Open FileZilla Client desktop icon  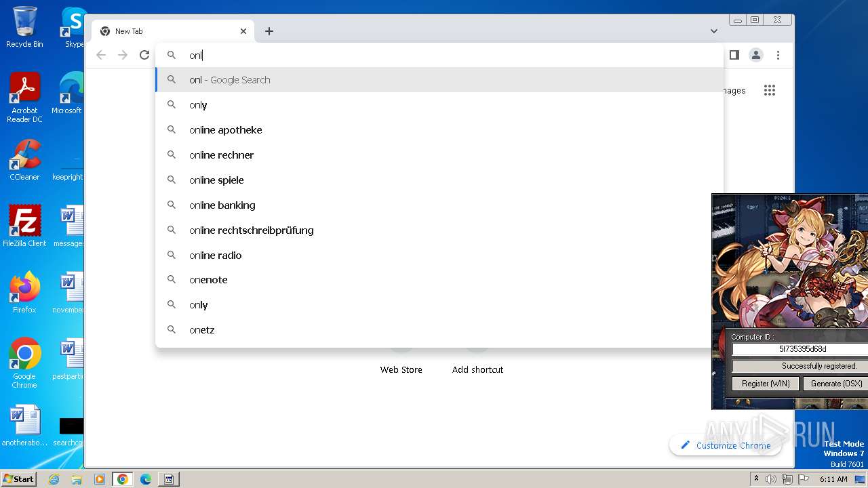[24, 226]
